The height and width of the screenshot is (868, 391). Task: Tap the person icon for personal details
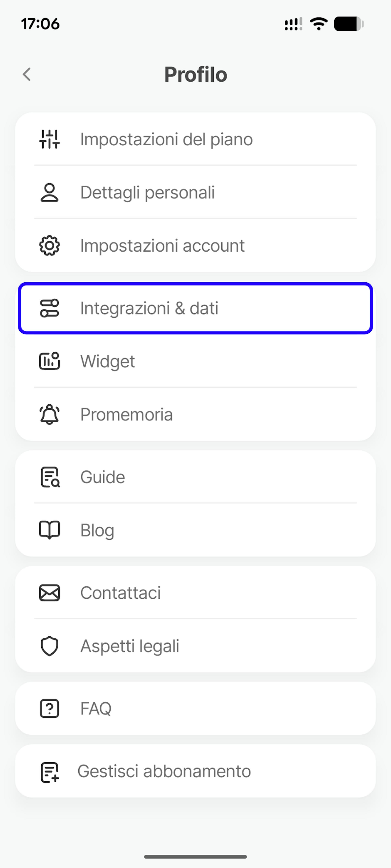50,192
